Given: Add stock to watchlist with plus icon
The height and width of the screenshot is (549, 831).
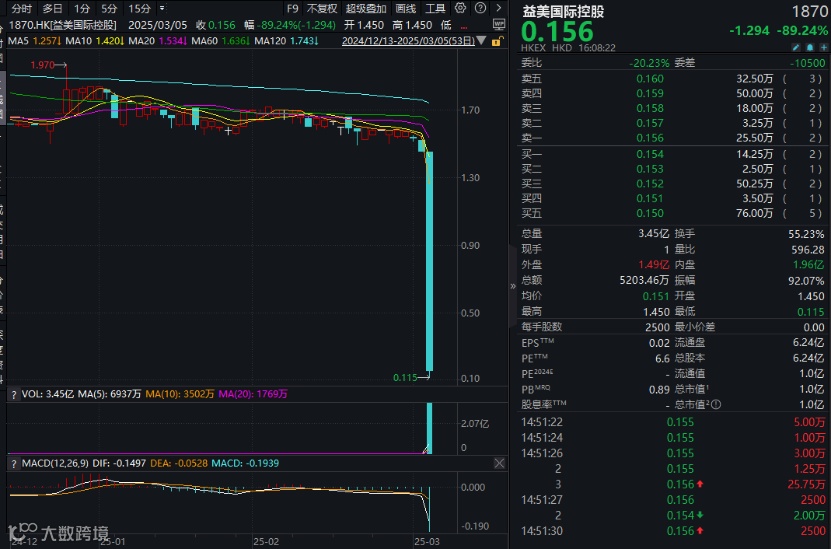Looking at the screenshot, I should (823, 48).
